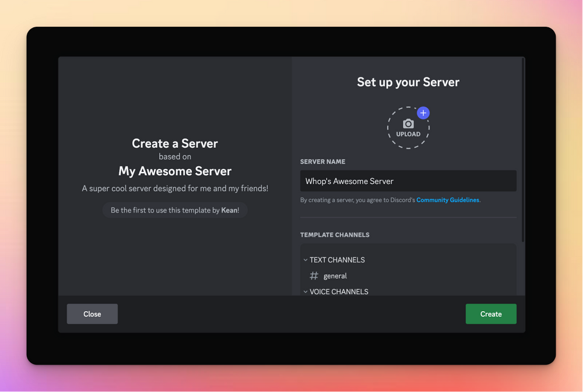Image resolution: width=583 pixels, height=392 pixels.
Task: Open Discord's Community Guidelines link
Action: point(448,199)
